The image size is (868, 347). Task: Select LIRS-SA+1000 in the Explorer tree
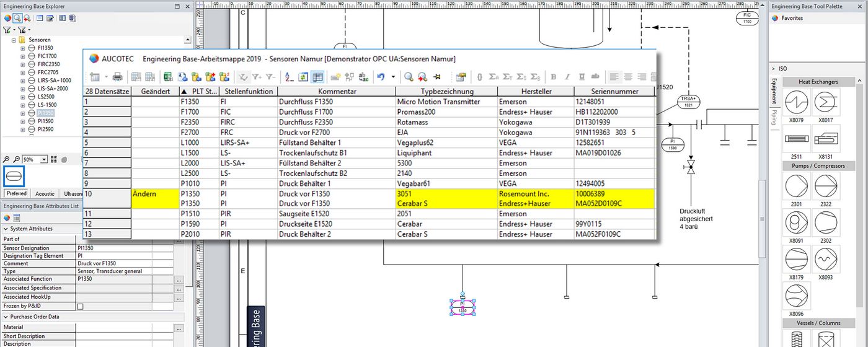[54, 81]
